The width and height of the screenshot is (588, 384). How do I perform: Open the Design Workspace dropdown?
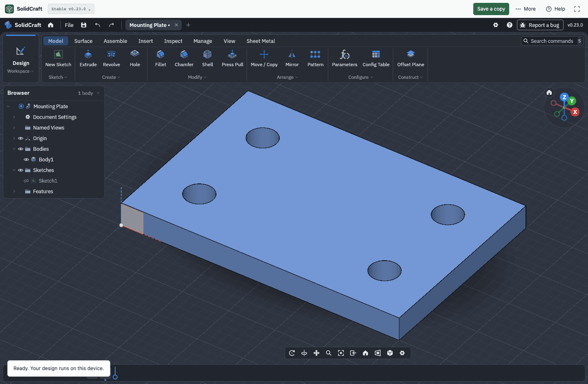[x=21, y=59]
